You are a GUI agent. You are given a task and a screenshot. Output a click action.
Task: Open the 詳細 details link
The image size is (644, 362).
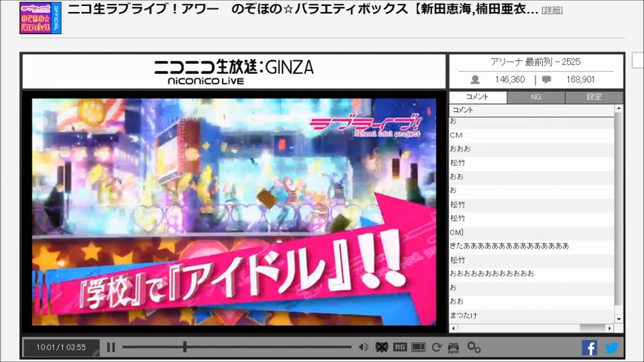552,11
